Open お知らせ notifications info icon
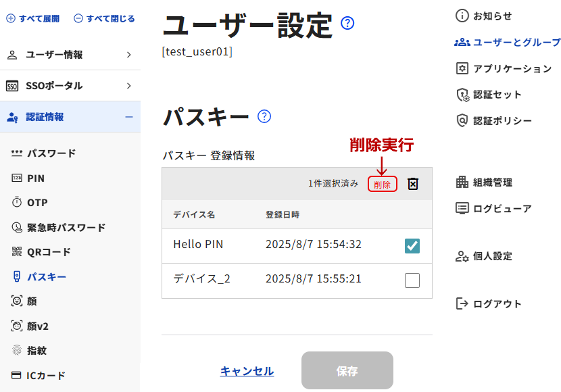This screenshot has height=392, width=561. (462, 16)
